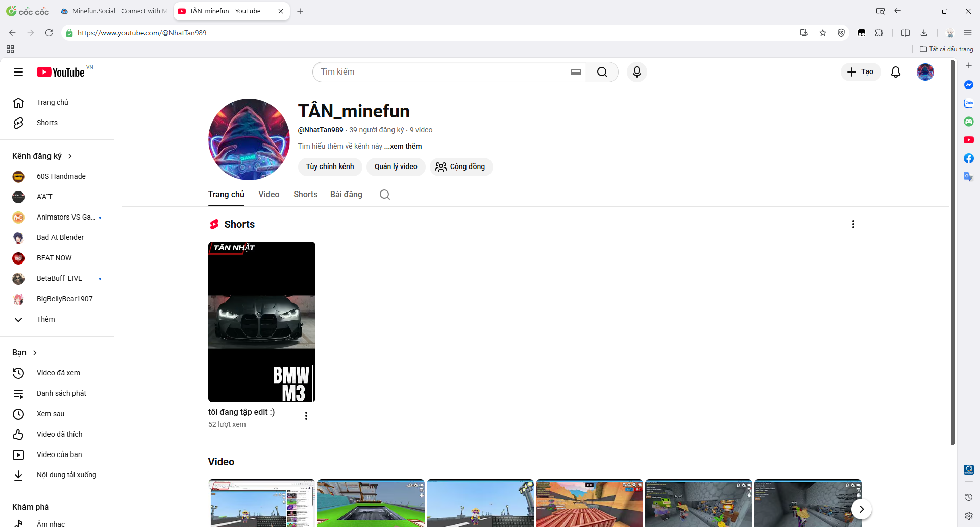Open the notifications bell

(895, 72)
